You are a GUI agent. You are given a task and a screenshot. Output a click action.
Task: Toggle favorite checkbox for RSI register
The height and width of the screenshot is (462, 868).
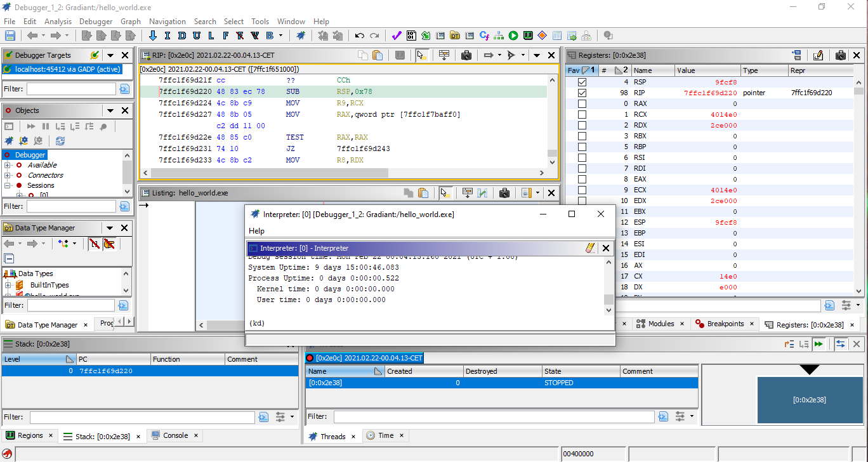coord(582,157)
